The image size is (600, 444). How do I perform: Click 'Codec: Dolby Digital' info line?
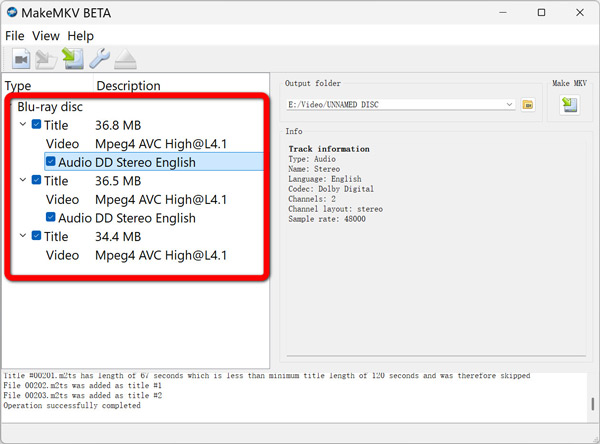[x=331, y=189]
